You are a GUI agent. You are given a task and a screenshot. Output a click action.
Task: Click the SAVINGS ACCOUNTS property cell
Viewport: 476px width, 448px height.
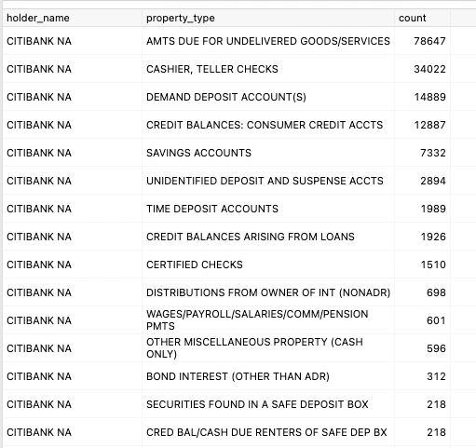click(268, 153)
